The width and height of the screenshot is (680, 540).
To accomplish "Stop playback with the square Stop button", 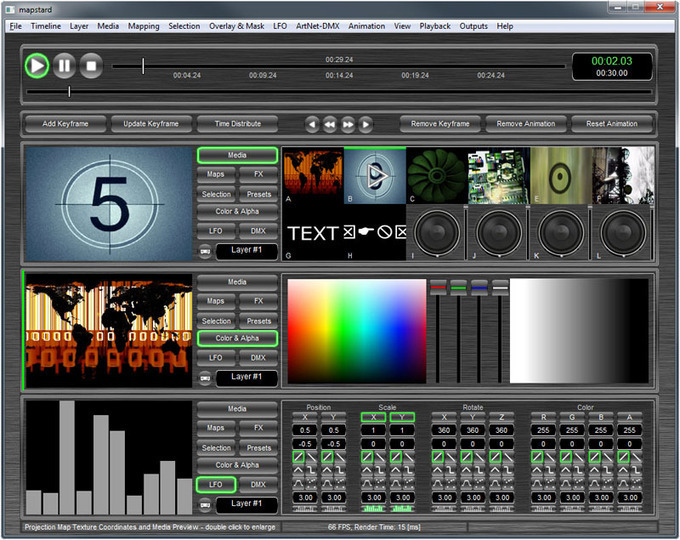I will [x=91, y=66].
